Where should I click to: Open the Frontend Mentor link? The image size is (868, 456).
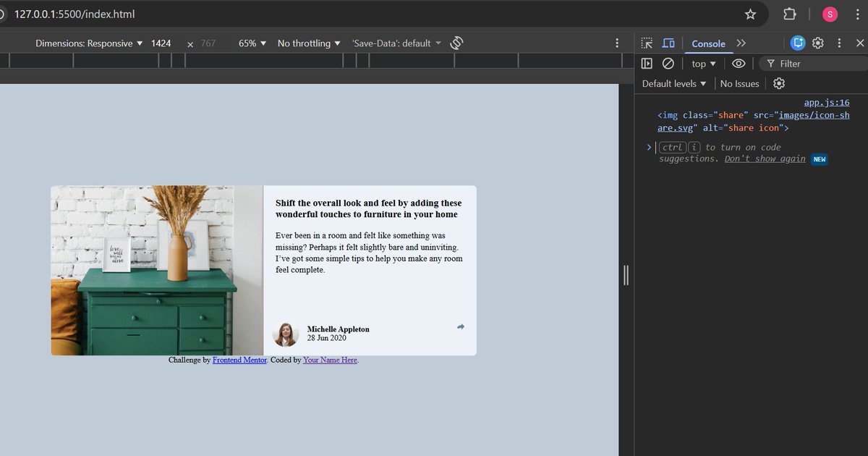[239, 360]
